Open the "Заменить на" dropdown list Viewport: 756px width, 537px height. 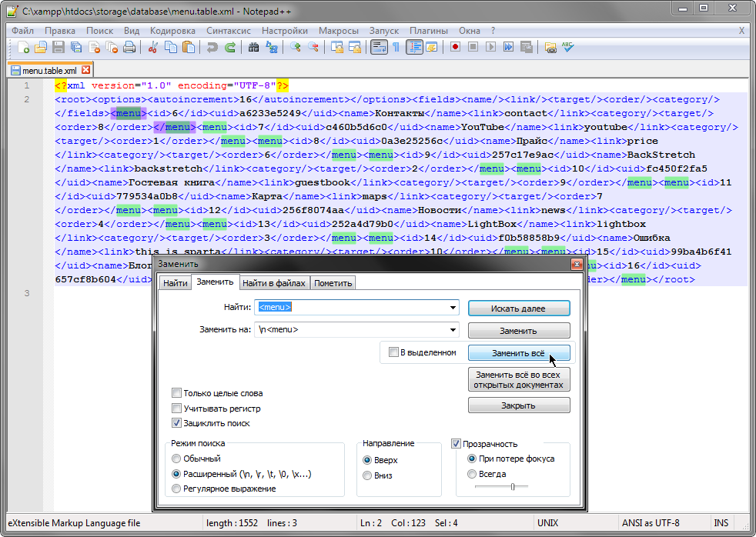pyautogui.click(x=453, y=330)
